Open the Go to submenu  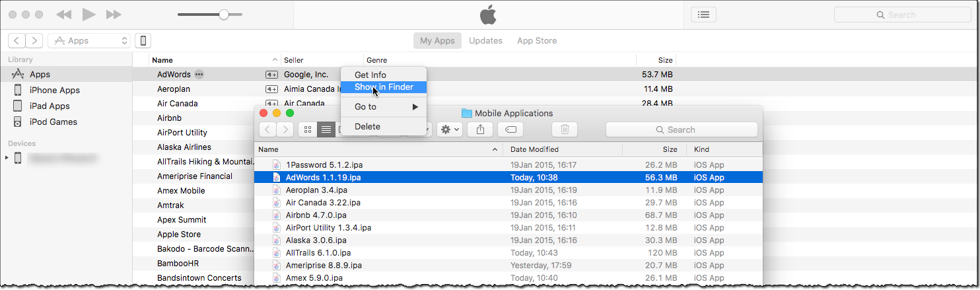384,107
